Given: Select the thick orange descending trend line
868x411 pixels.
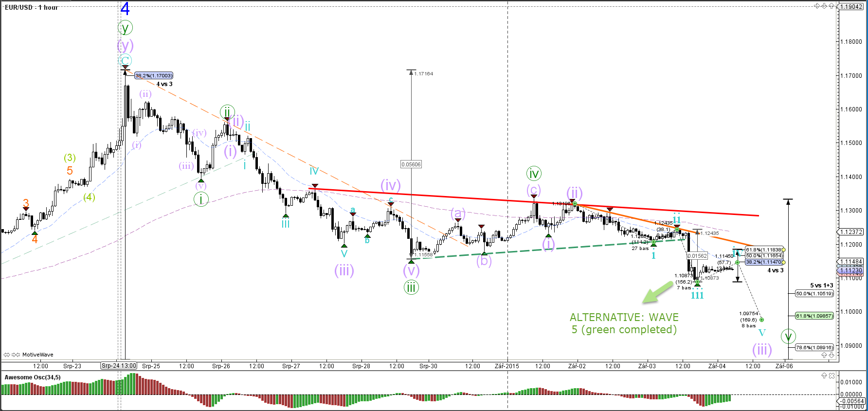Looking at the screenshot, I should [666, 226].
